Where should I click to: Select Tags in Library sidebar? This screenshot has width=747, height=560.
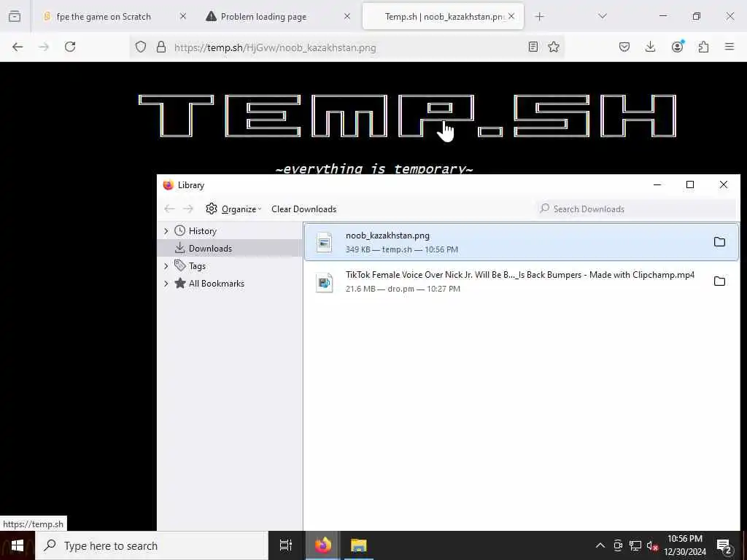click(197, 265)
